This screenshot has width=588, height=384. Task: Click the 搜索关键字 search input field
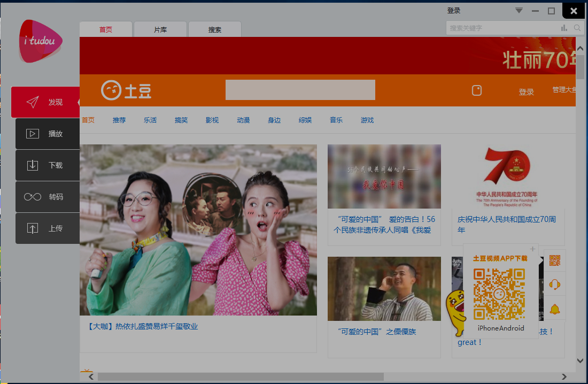502,28
